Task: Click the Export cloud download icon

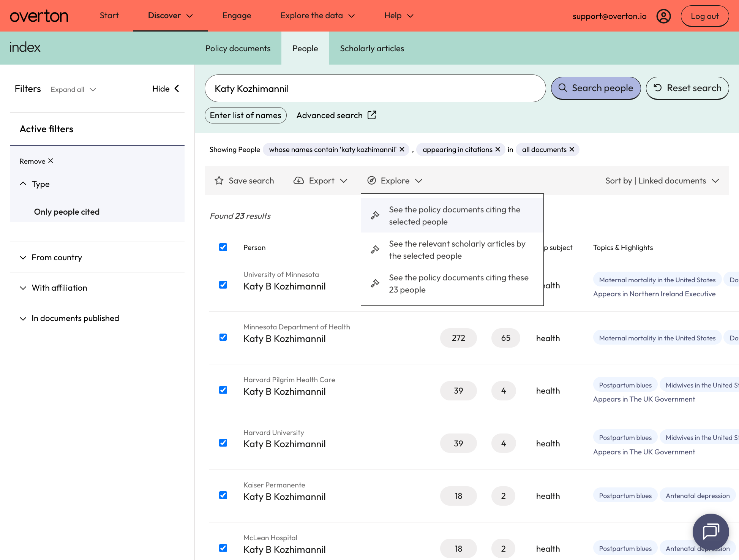Action: click(x=299, y=180)
